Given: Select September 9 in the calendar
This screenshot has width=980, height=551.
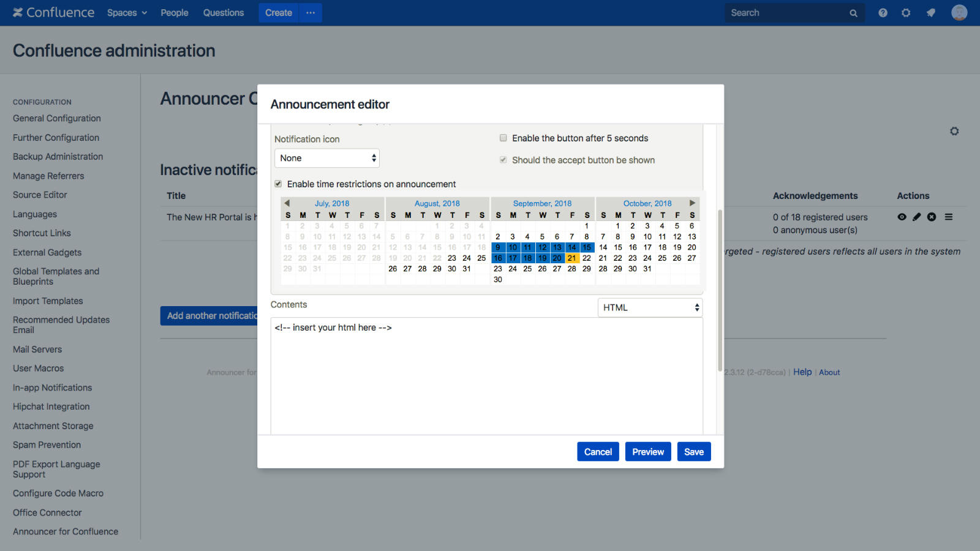Looking at the screenshot, I should pyautogui.click(x=498, y=247).
